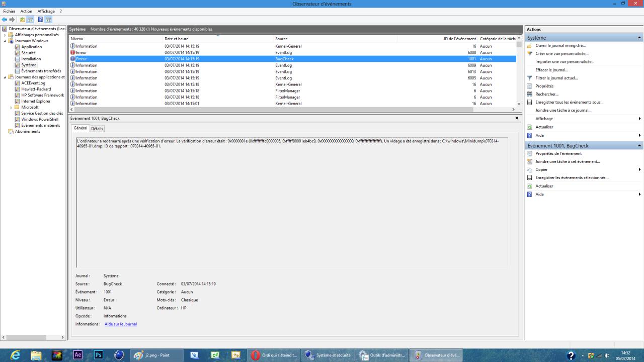Viewport: 644px width, 362px height.
Task: Select the 'Application' log in the tree
Action: point(32,47)
